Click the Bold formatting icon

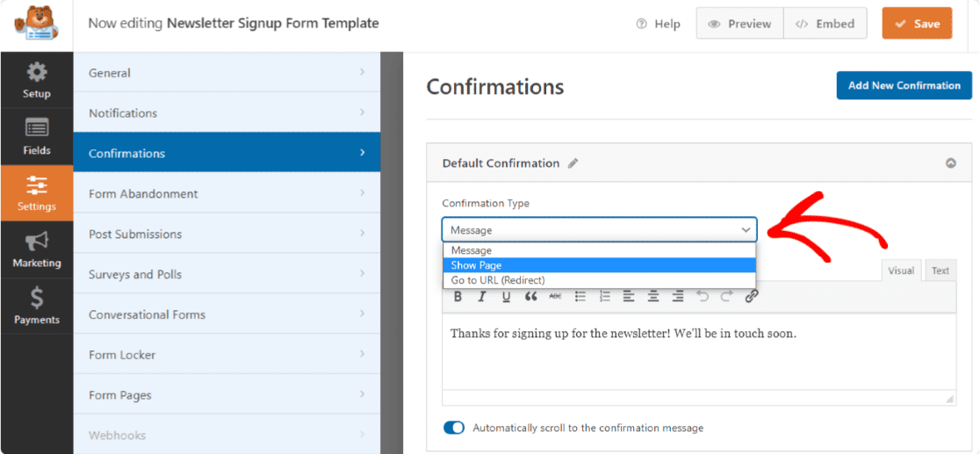pyautogui.click(x=458, y=297)
